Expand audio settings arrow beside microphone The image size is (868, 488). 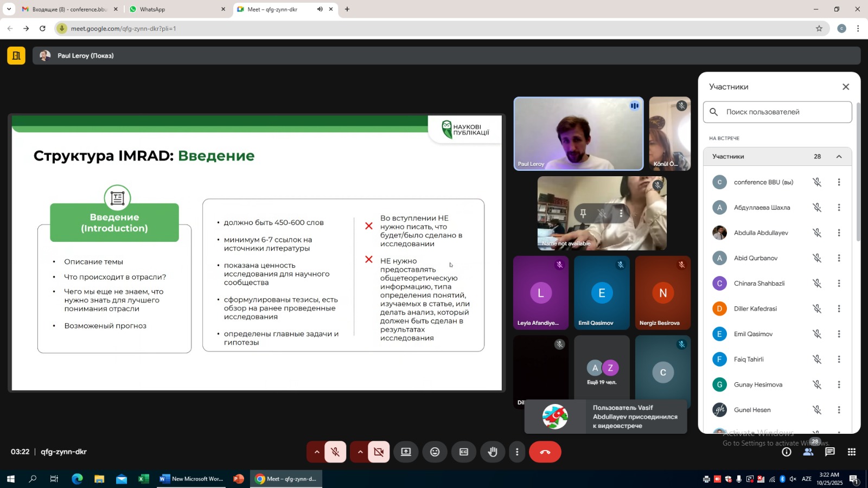316,452
